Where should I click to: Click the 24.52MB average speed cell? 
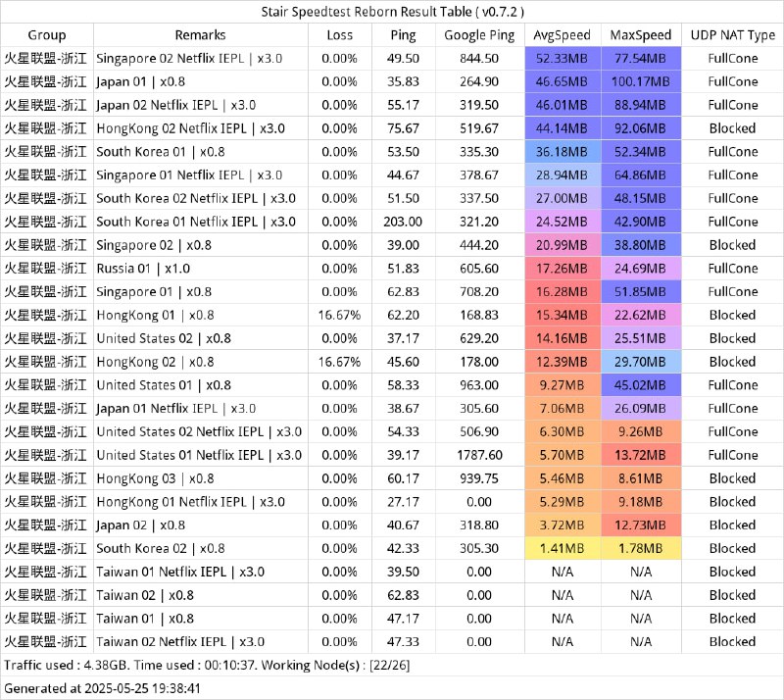563,223
